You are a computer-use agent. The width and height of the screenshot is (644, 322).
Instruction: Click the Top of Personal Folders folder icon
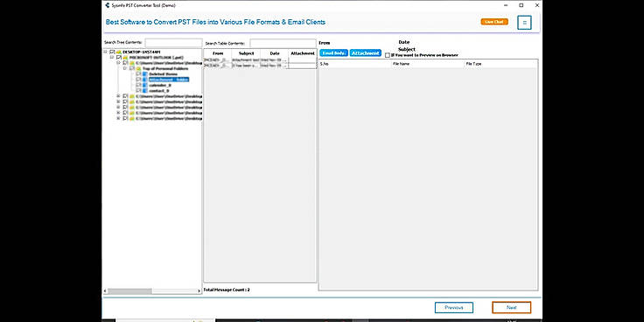pos(138,68)
